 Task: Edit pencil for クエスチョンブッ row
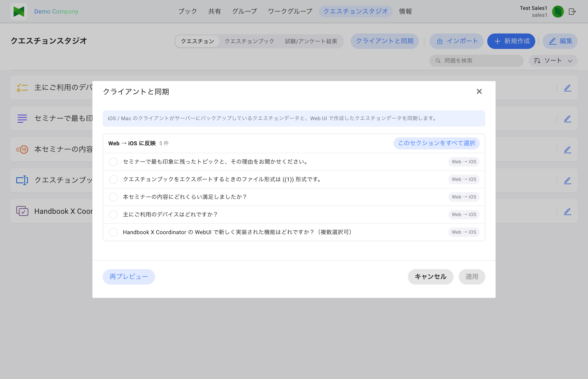567,181
